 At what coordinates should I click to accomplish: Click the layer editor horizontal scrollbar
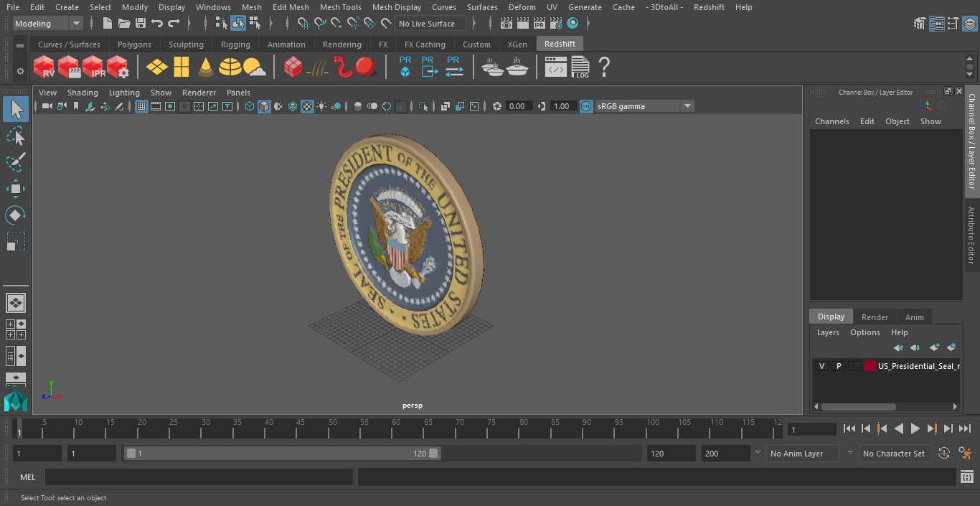click(857, 406)
